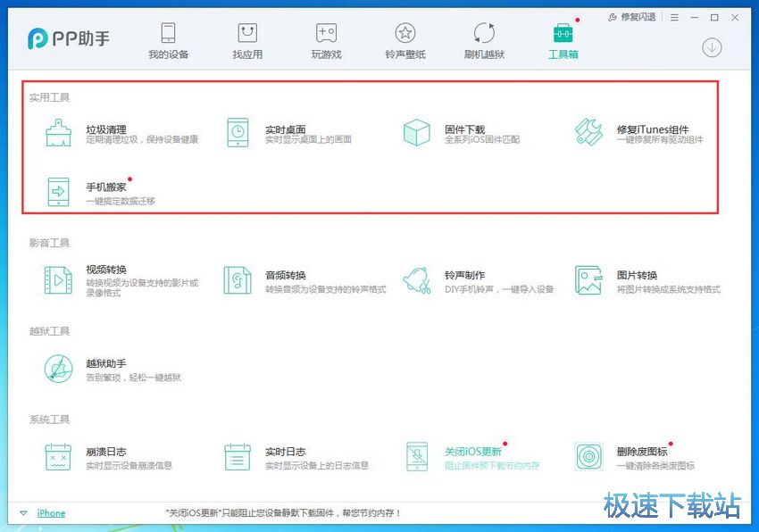
Task: Close the PP助手 window
Action: pyautogui.click(x=735, y=18)
